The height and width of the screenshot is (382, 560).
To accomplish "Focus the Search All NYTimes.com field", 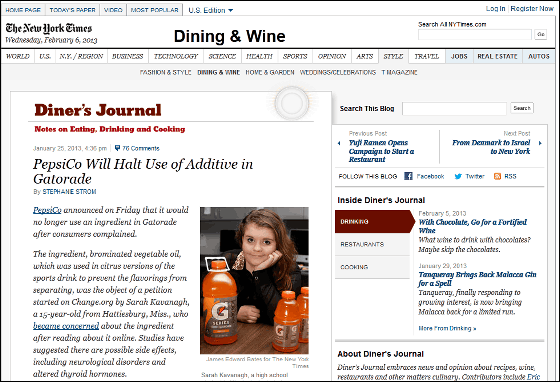I will [475, 35].
